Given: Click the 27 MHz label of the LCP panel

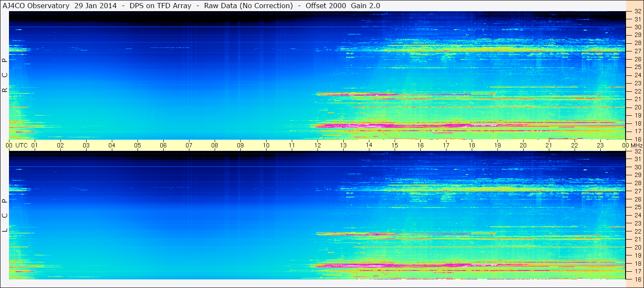Looking at the screenshot, I should 637,191.
